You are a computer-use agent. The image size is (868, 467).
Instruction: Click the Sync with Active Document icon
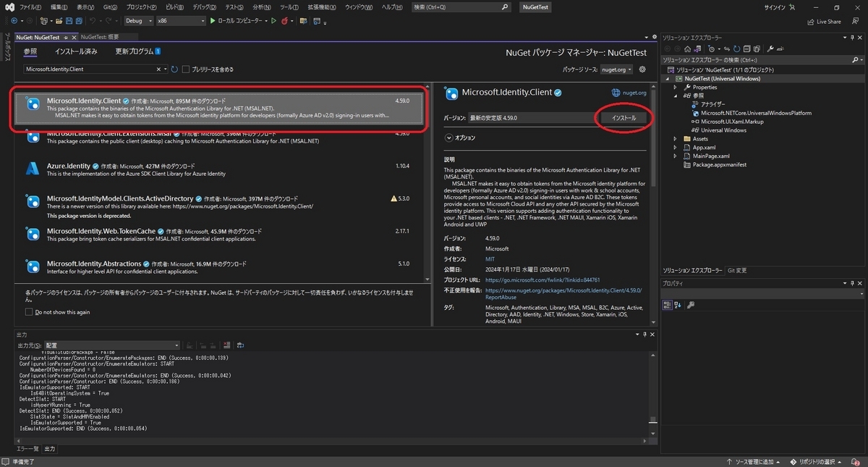pyautogui.click(x=727, y=49)
